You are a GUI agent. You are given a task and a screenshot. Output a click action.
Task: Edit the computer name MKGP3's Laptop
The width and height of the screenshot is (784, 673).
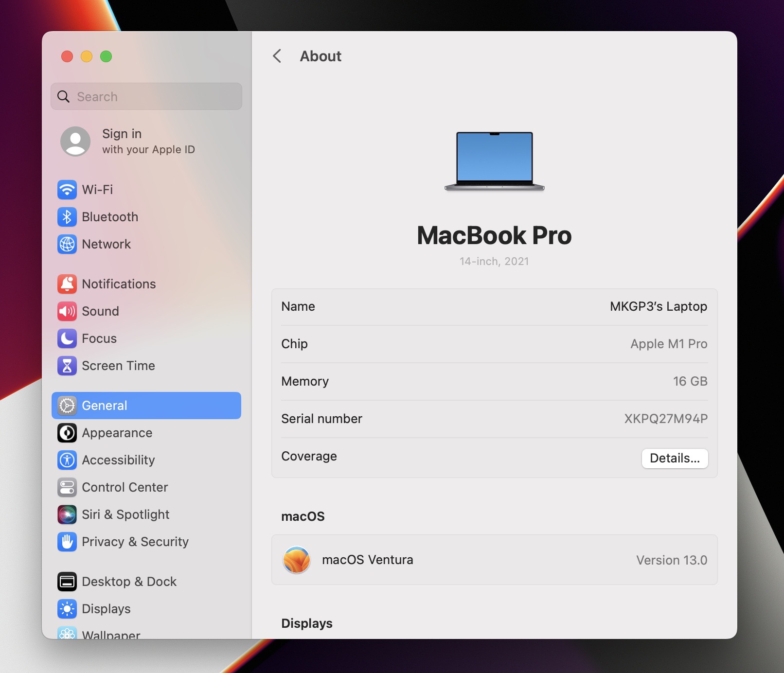pyautogui.click(x=658, y=306)
